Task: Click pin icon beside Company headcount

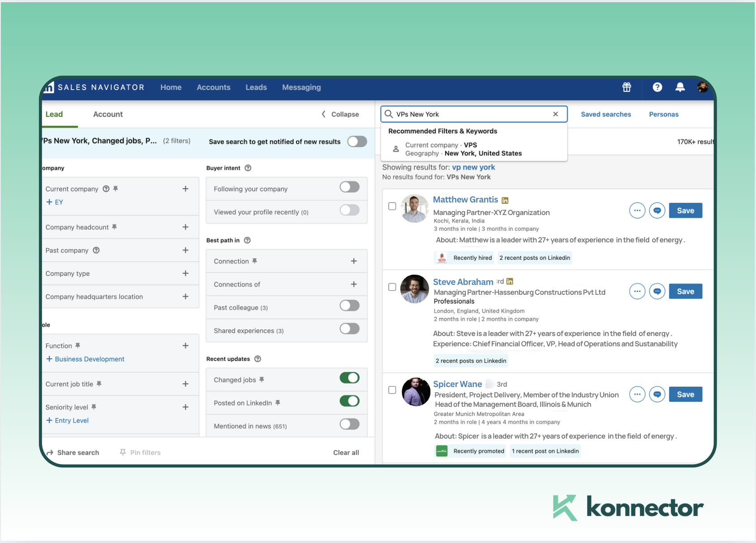Action: click(115, 227)
